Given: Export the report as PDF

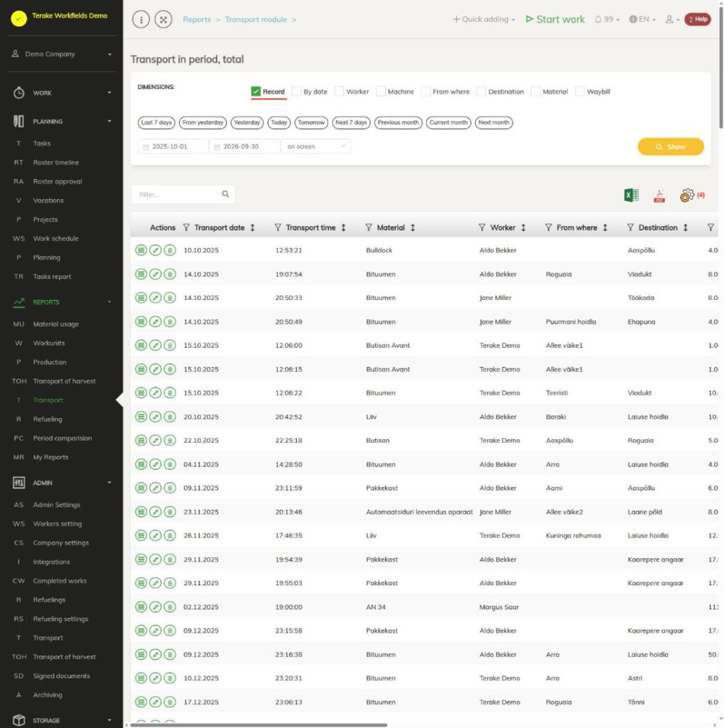Looking at the screenshot, I should tap(659, 196).
